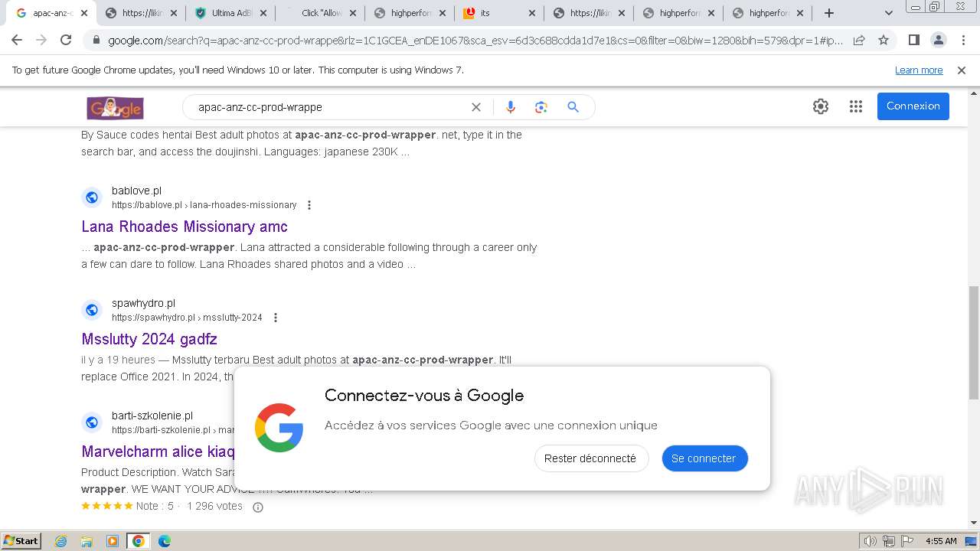The width and height of the screenshot is (980, 551).
Task: Grab the page vertical scrollbar thumb
Action: [x=973, y=342]
